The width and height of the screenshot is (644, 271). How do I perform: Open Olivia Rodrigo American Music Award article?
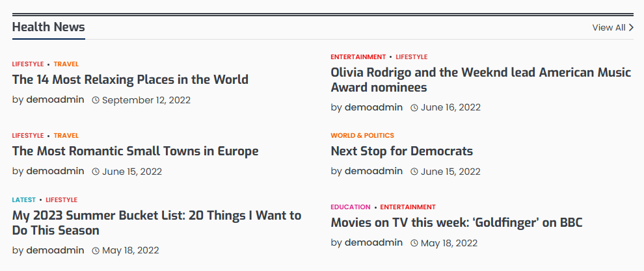[481, 80]
